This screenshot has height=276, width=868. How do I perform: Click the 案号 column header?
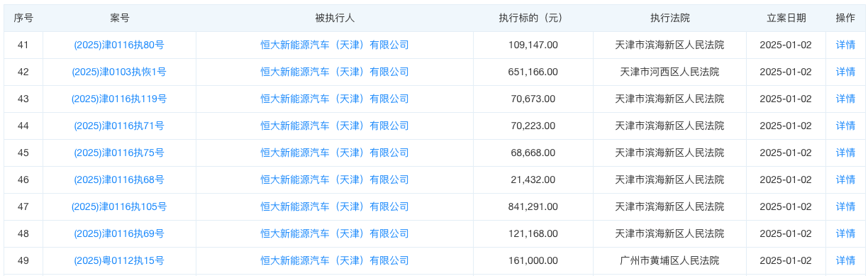click(120, 18)
